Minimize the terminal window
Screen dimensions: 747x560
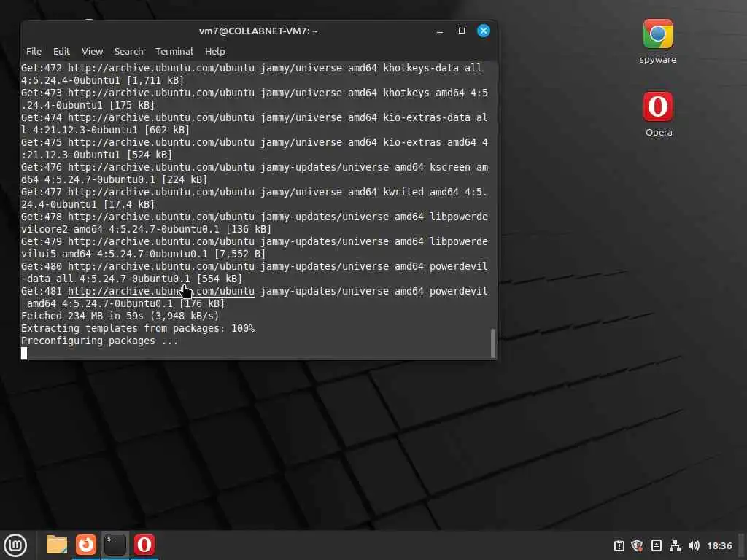pos(440,31)
